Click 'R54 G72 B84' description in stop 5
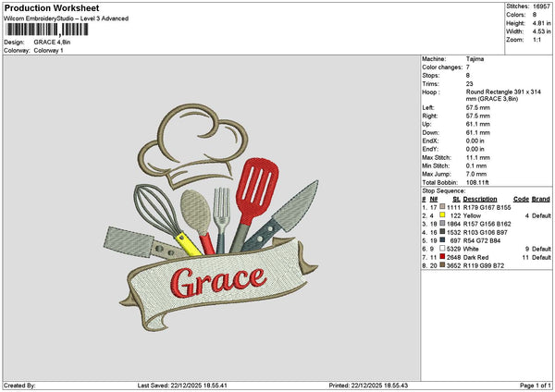Viewport: 555px width, 392px height. [x=482, y=240]
